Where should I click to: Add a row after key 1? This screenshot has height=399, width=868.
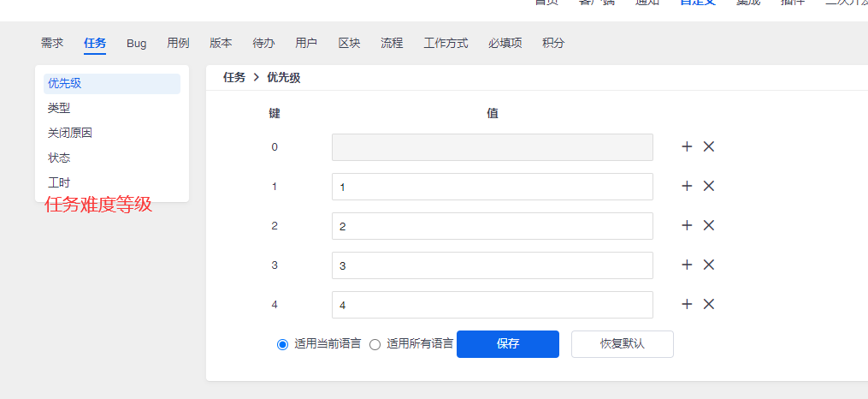coord(687,186)
